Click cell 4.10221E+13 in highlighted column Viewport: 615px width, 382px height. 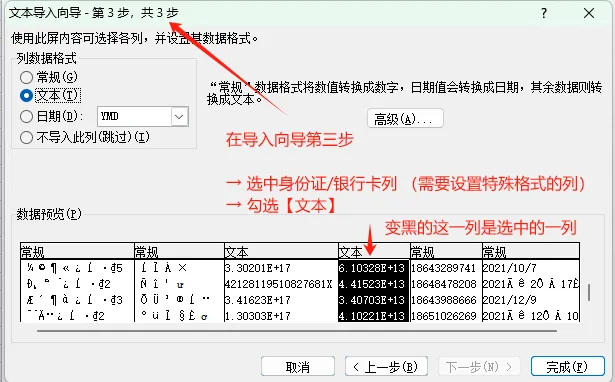pos(372,316)
